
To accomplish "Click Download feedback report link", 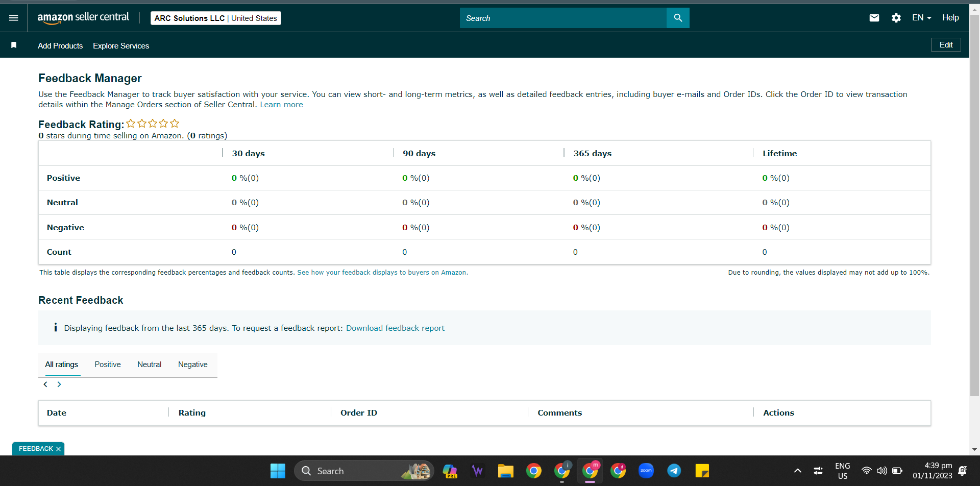I will [x=396, y=328].
